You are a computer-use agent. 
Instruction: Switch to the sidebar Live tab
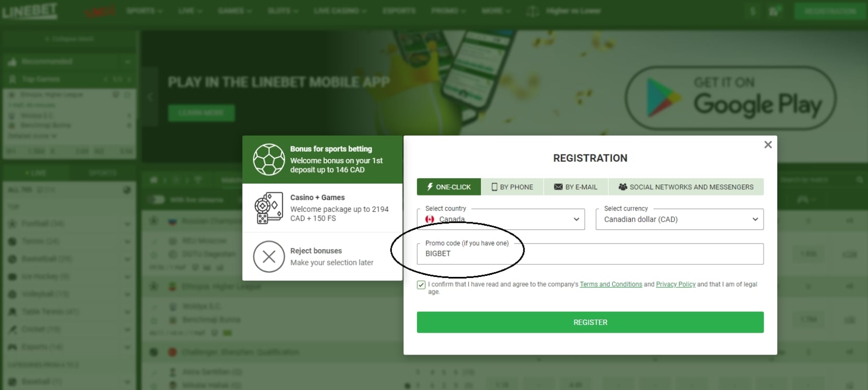point(36,173)
